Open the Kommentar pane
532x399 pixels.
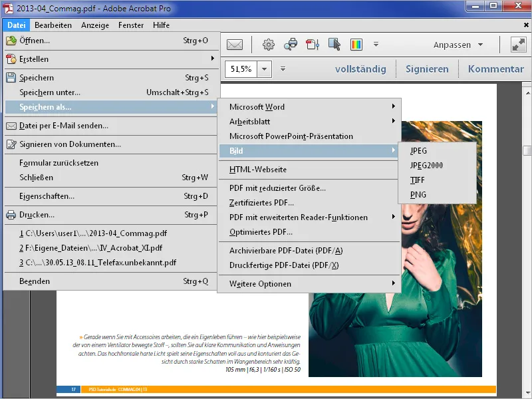click(x=495, y=69)
